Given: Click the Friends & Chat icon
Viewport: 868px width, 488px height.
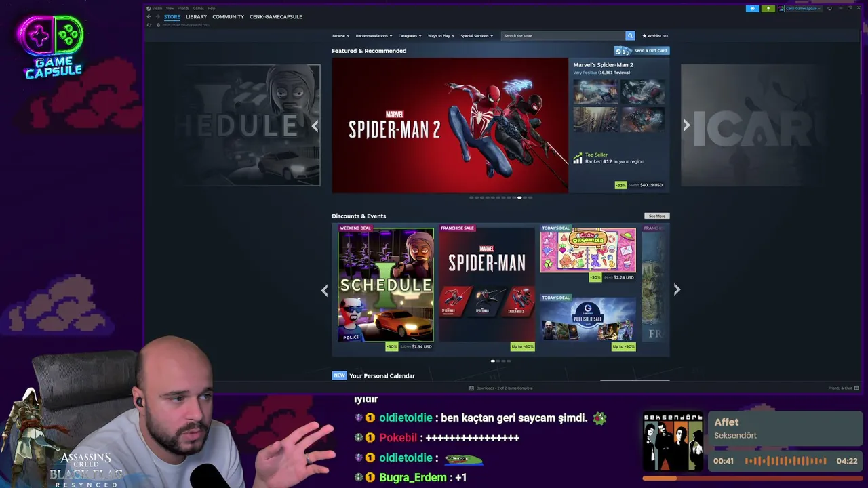Looking at the screenshot, I should coord(856,388).
